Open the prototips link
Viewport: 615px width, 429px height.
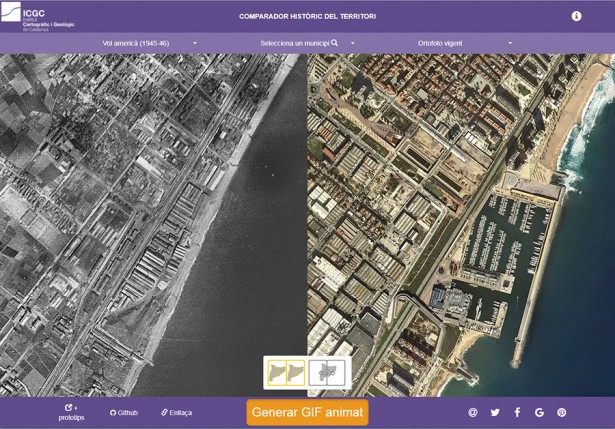[x=71, y=412]
